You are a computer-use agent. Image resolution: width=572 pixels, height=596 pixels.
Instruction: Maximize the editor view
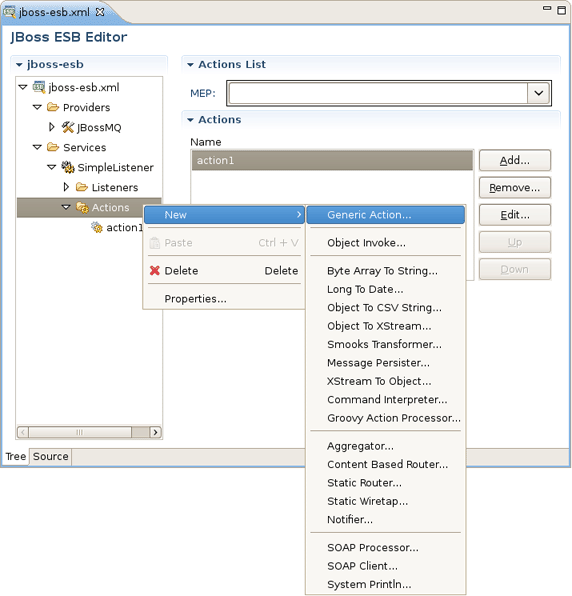click(x=561, y=10)
